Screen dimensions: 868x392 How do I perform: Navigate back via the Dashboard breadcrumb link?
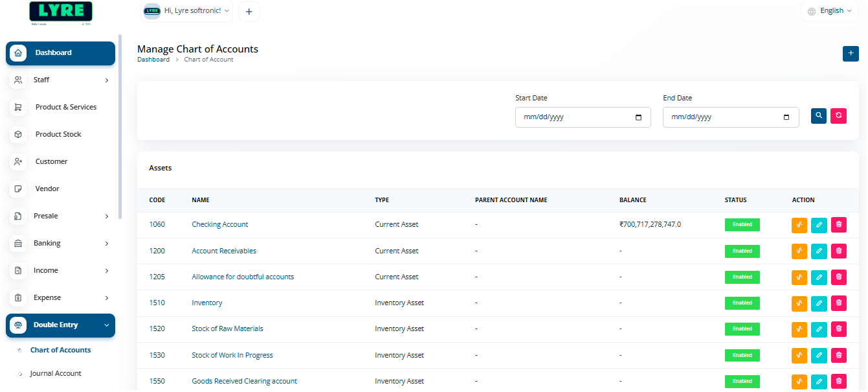point(153,59)
